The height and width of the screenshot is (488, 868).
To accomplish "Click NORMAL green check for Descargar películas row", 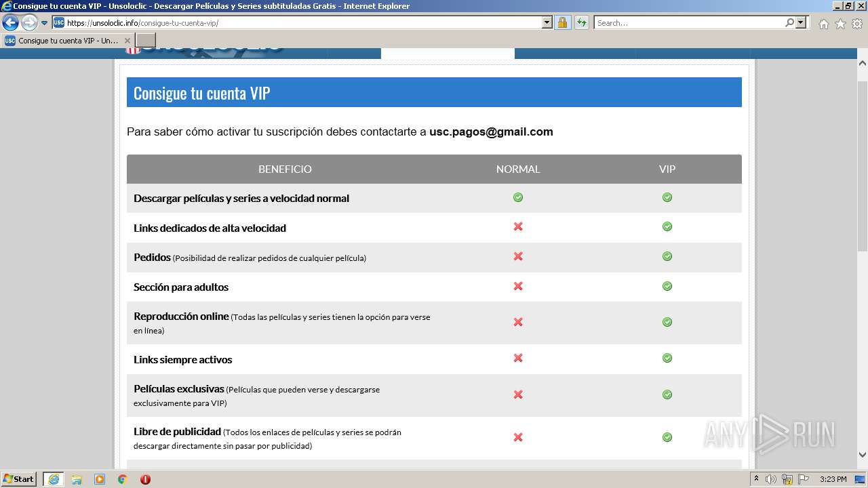I will [x=518, y=197].
